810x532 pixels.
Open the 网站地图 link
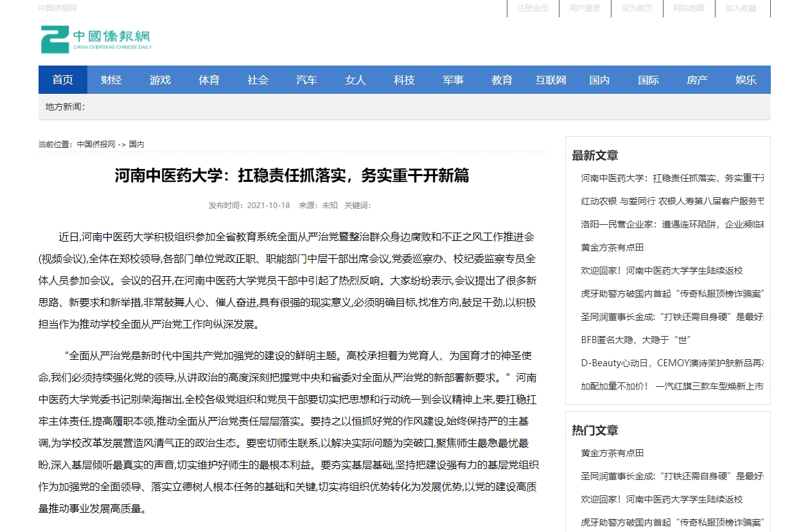689,8
